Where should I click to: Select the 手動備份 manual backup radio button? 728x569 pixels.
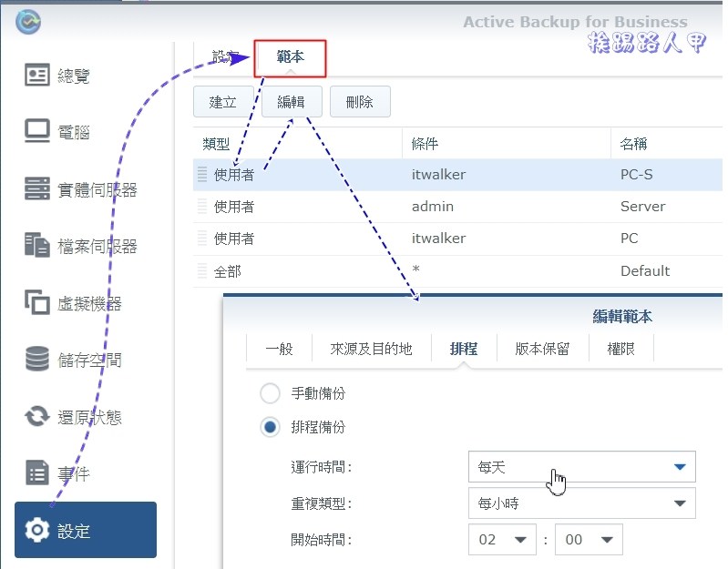pos(270,393)
